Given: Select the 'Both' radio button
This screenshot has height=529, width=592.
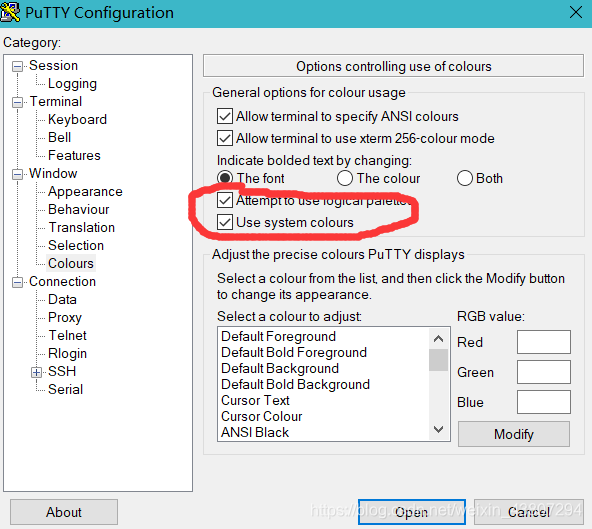Looking at the screenshot, I should coord(464,178).
